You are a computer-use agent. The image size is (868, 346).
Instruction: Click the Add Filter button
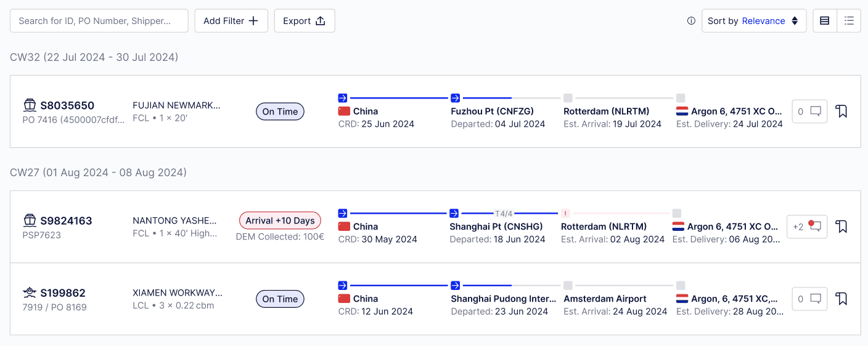pos(231,21)
